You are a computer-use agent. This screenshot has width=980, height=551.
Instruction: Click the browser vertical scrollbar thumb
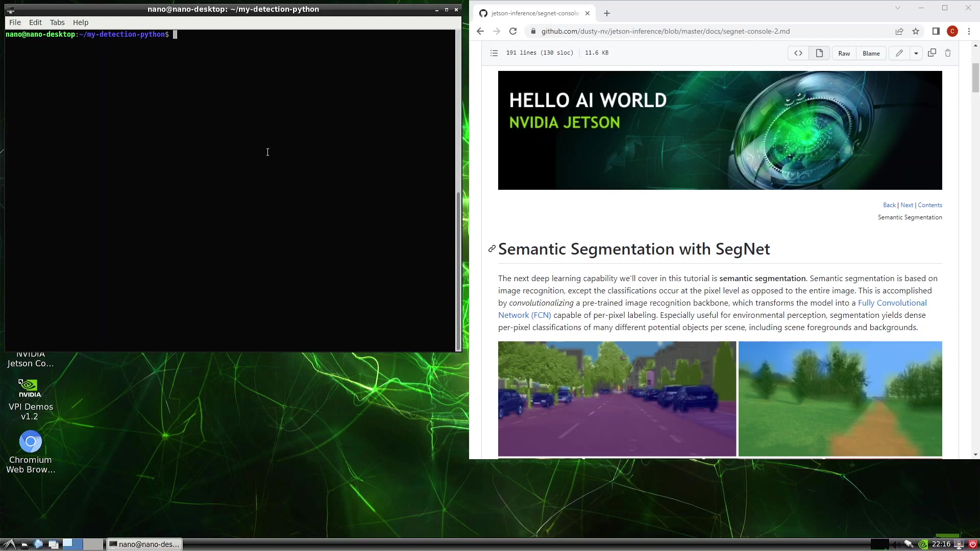pos(975,77)
